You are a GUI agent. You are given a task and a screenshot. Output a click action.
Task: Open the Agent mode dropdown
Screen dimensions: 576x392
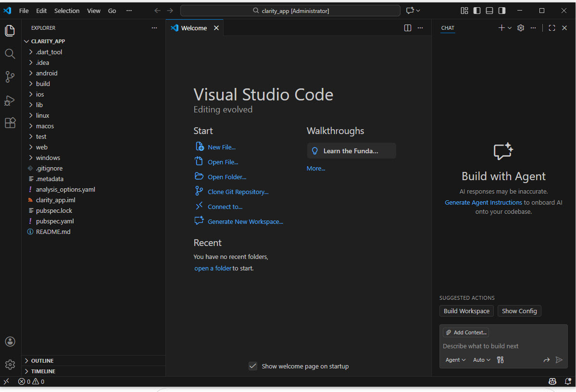pyautogui.click(x=455, y=360)
